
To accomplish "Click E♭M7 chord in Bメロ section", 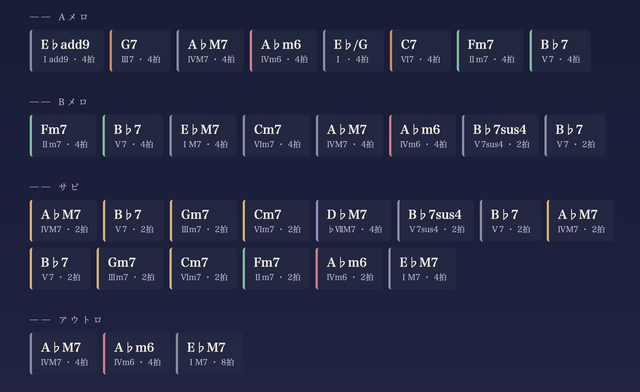I will (203, 136).
